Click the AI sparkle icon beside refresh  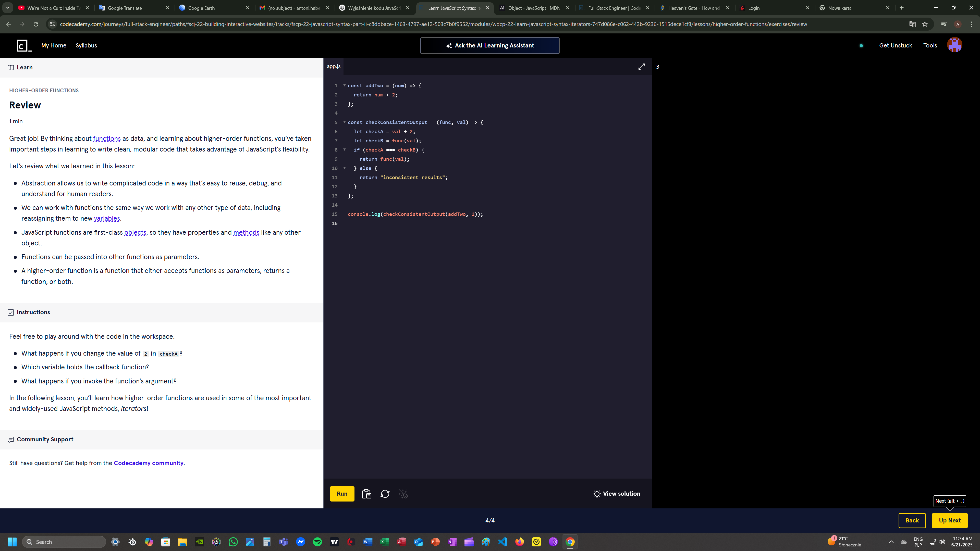(403, 494)
